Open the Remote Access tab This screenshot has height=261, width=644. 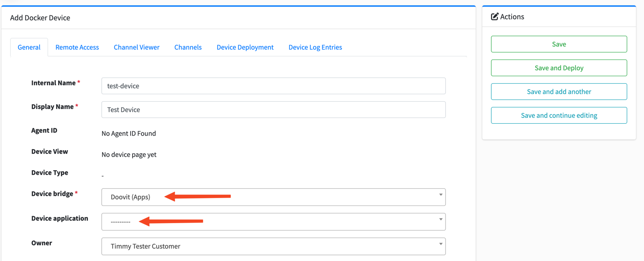pos(77,47)
